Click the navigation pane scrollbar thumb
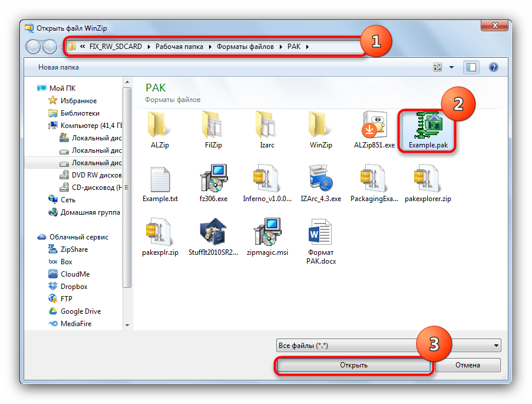Image resolution: width=532 pixels, height=404 pixels. point(127,188)
